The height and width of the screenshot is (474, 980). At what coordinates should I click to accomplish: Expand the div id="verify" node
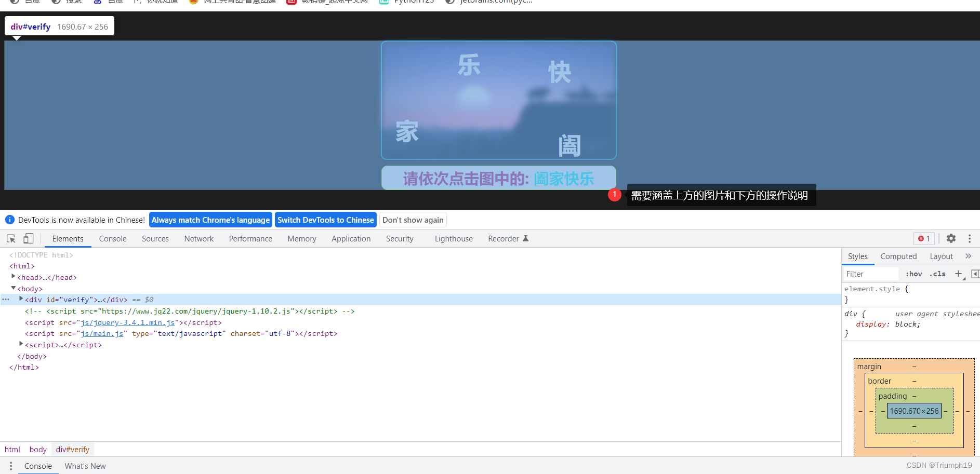pos(21,299)
